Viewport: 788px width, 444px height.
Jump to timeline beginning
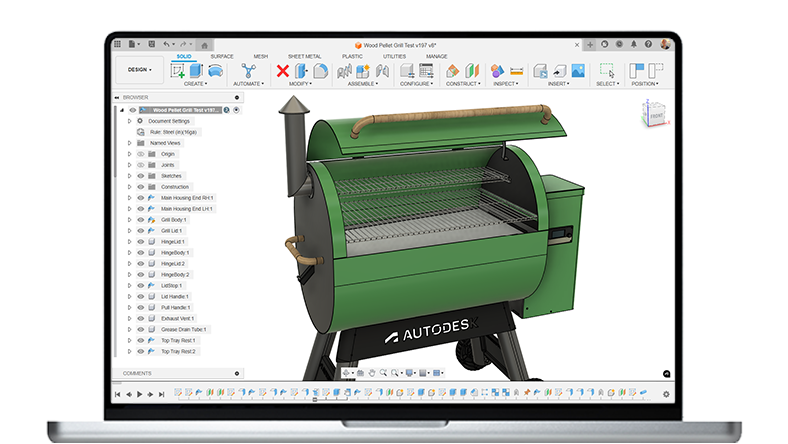[118, 394]
